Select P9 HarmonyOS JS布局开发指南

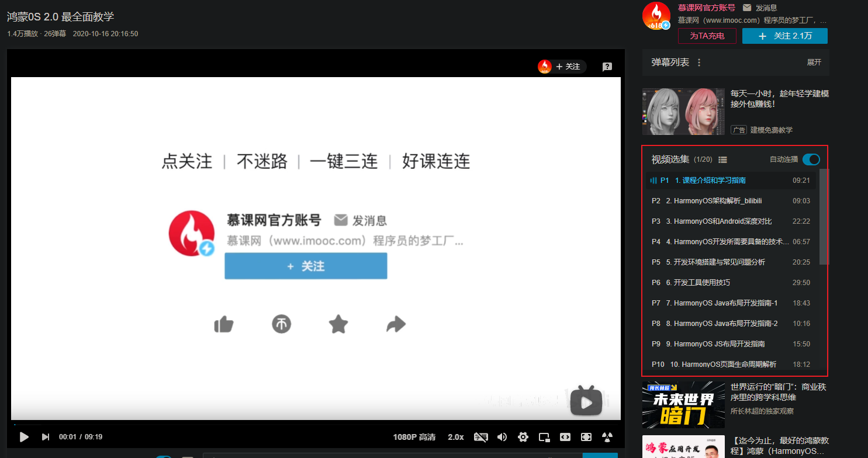tap(731, 344)
